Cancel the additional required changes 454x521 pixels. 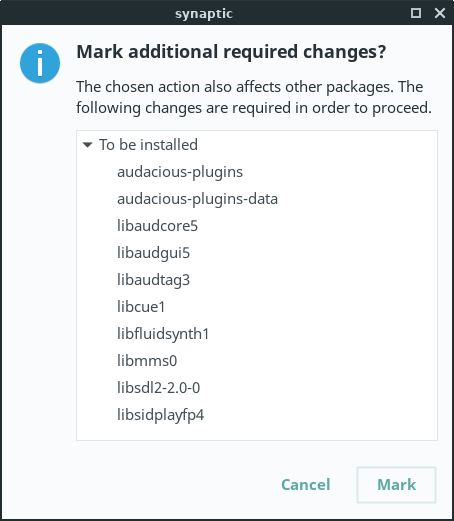point(306,485)
